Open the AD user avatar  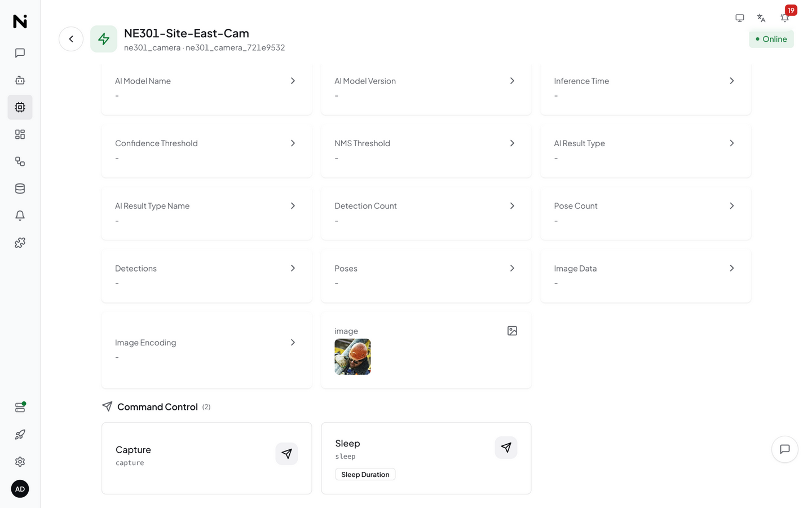[x=20, y=489]
